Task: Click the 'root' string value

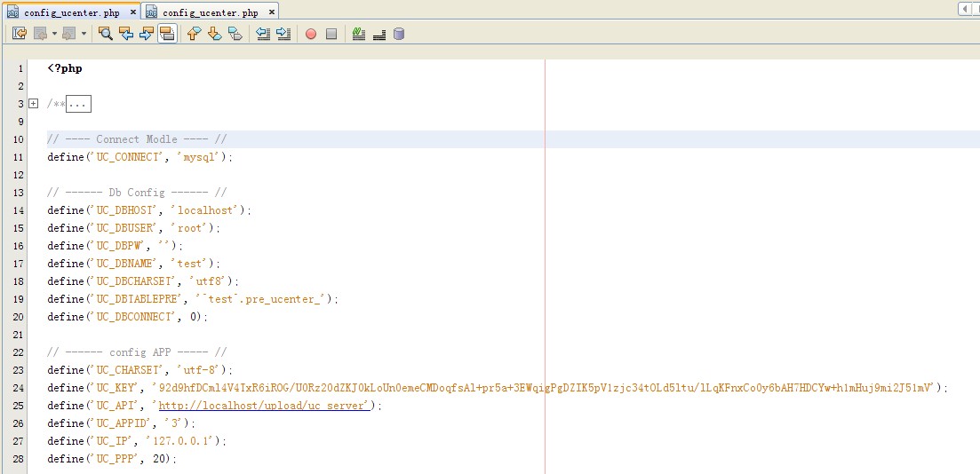Action: (x=189, y=228)
